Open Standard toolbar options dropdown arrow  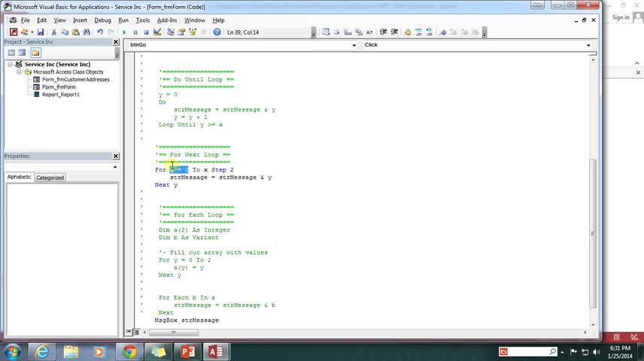pyautogui.click(x=314, y=33)
